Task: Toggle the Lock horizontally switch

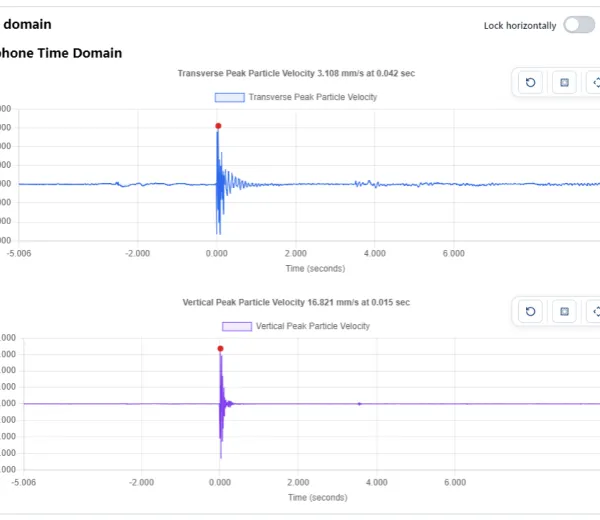Action: pyautogui.click(x=579, y=25)
